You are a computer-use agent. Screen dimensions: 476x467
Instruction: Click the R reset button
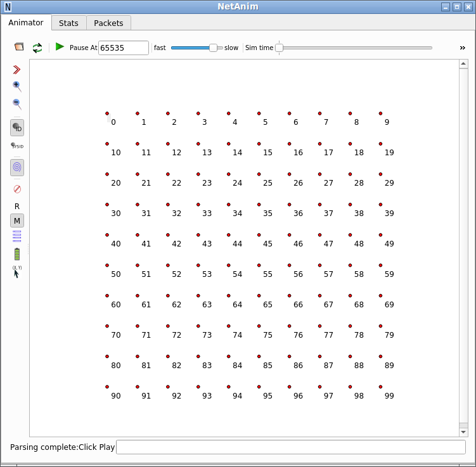click(x=17, y=207)
